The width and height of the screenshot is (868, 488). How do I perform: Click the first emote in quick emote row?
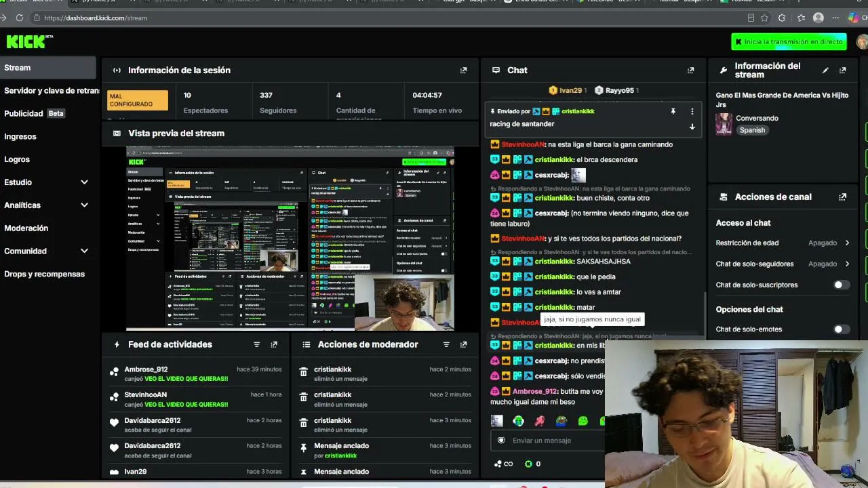pos(497,421)
